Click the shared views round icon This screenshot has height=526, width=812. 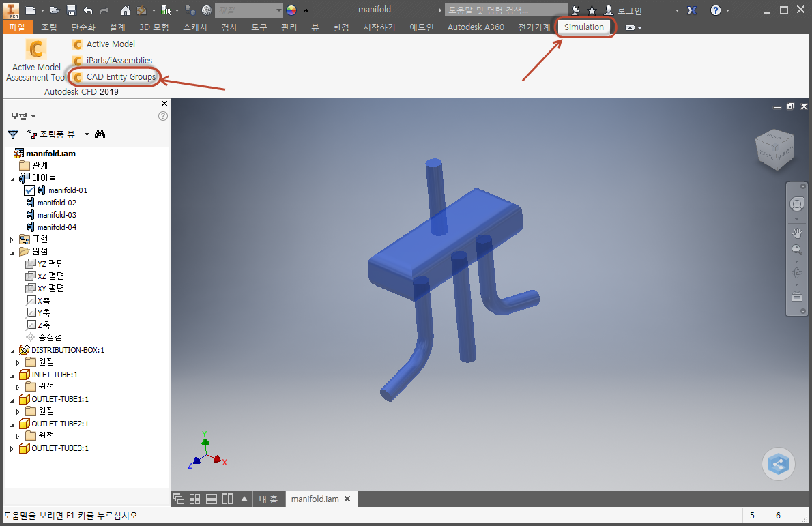pos(779,464)
